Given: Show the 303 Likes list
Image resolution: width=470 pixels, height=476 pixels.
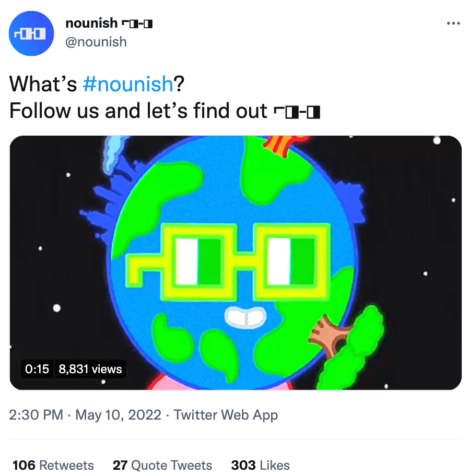Looking at the screenshot, I should click(260, 465).
